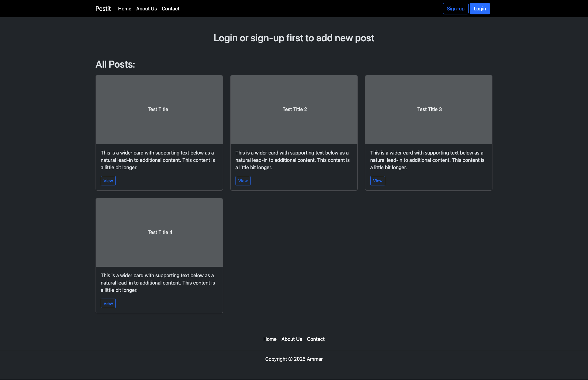This screenshot has width=588, height=380.
Task: Open footer About Us link
Action: (292, 339)
